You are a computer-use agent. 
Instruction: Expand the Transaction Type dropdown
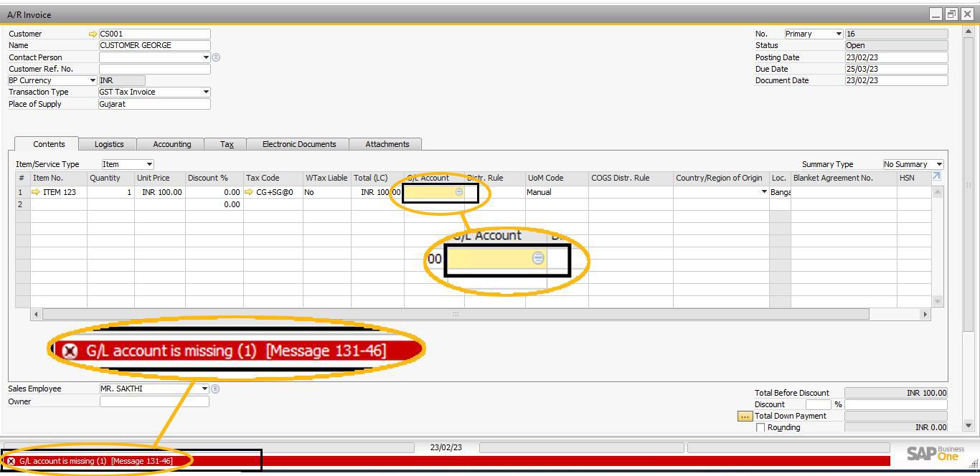coord(206,92)
